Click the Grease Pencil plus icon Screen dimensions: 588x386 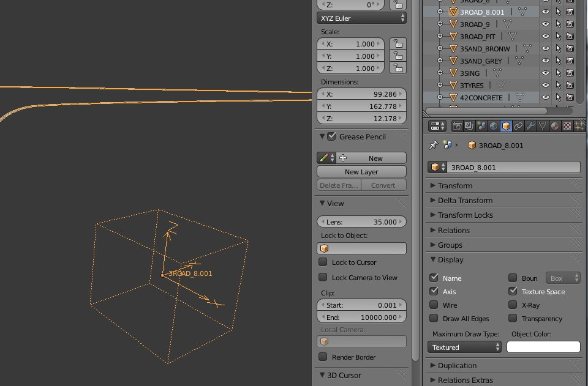coord(343,158)
